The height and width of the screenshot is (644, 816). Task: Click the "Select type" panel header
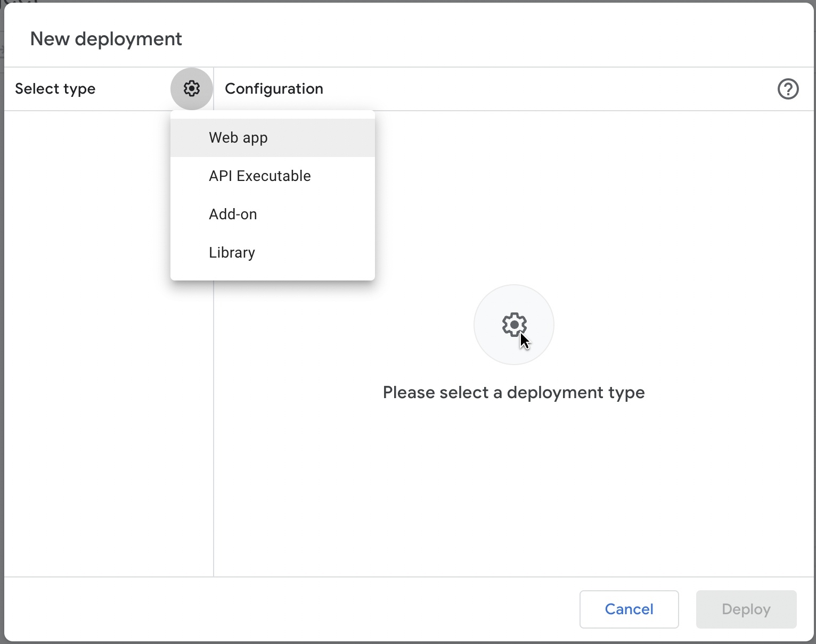coord(55,88)
